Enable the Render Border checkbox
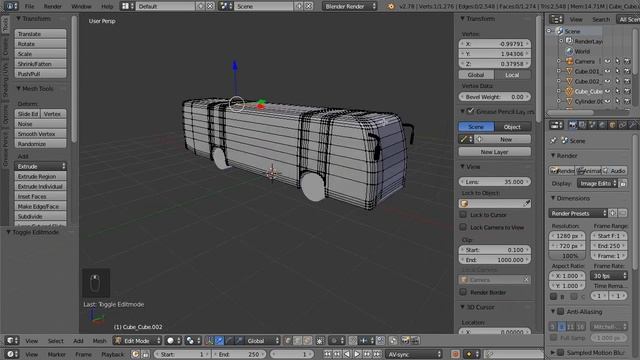 [463, 292]
